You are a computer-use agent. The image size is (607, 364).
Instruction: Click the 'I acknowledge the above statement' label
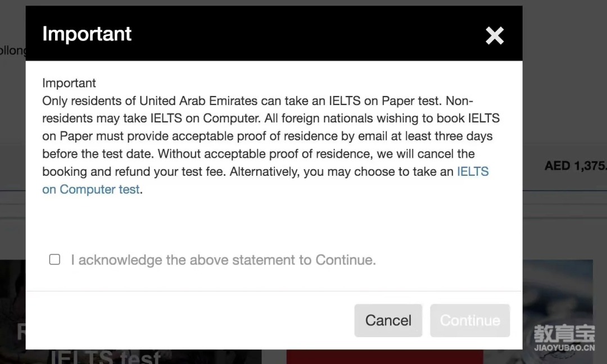[x=223, y=260]
